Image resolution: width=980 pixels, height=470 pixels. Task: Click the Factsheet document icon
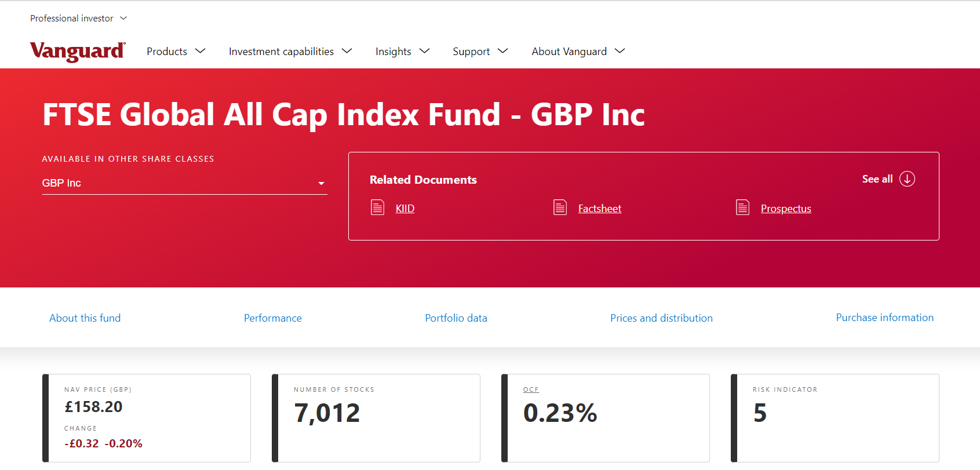coord(560,207)
